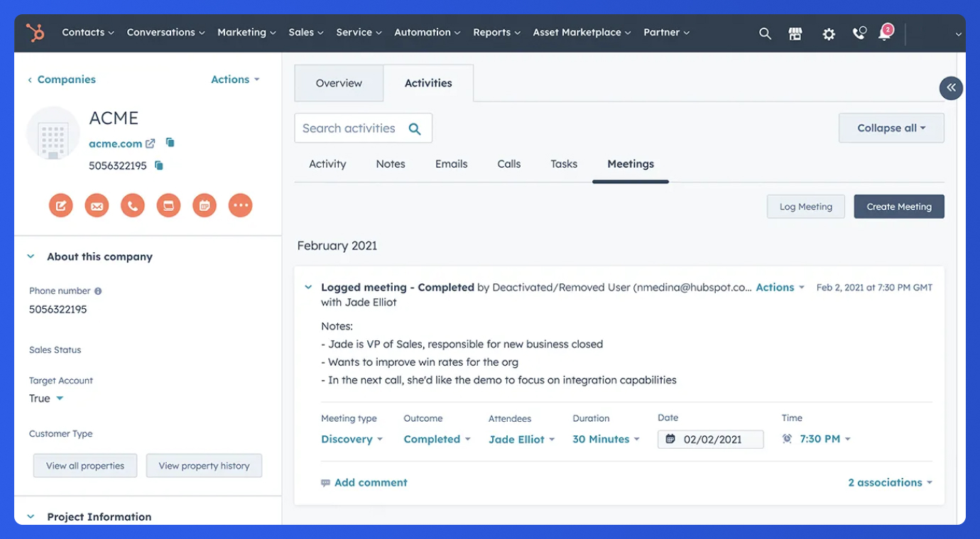Click the orange more options icon
Viewport: 980px width, 539px height.
241,206
